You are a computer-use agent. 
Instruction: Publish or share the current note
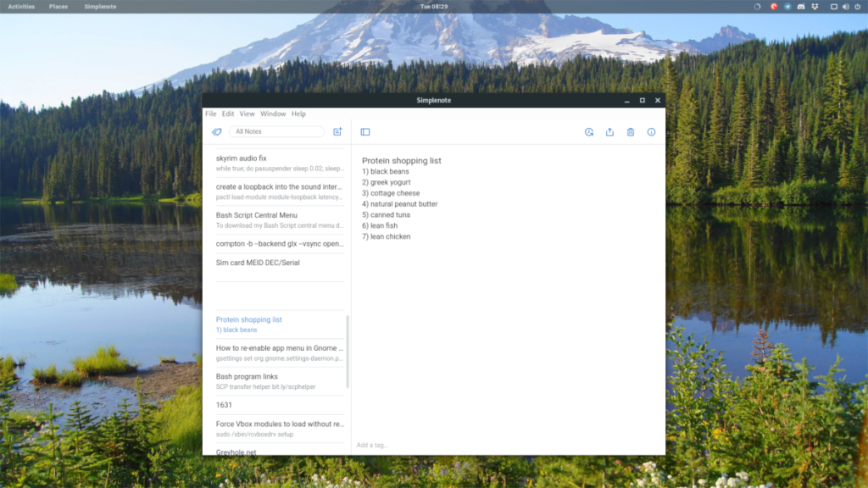point(609,132)
